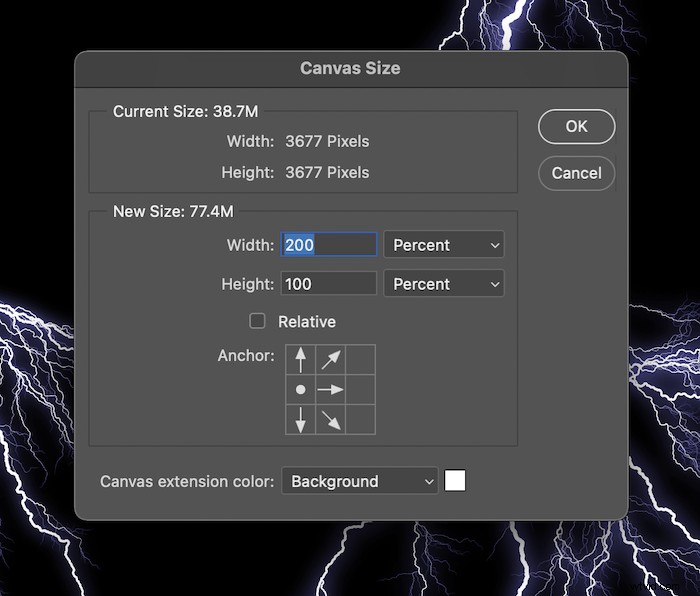This screenshot has height=596, width=700.
Task: Select the bottom-center anchor (diagonal down-right arrow)
Action: click(330, 419)
